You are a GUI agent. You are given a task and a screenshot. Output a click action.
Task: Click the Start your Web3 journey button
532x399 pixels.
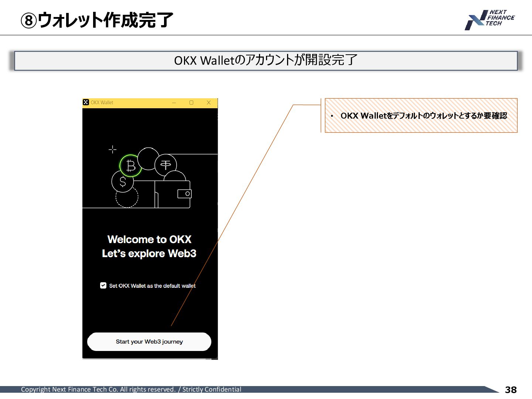(x=149, y=342)
